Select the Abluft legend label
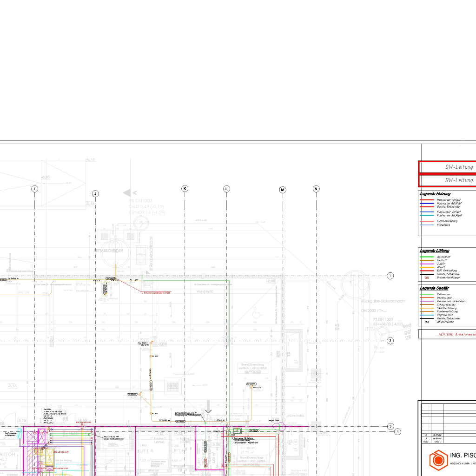 coord(441,267)
